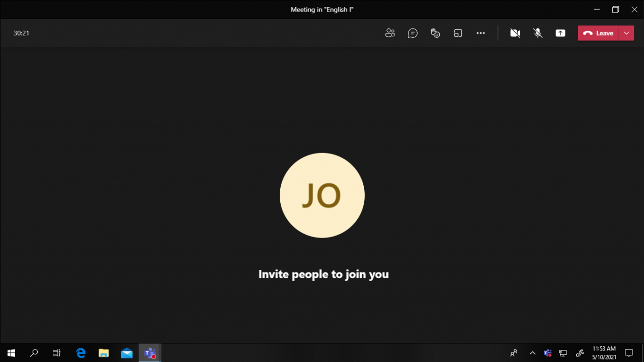Open Task View in the taskbar
This screenshot has height=362, width=644.
57,353
